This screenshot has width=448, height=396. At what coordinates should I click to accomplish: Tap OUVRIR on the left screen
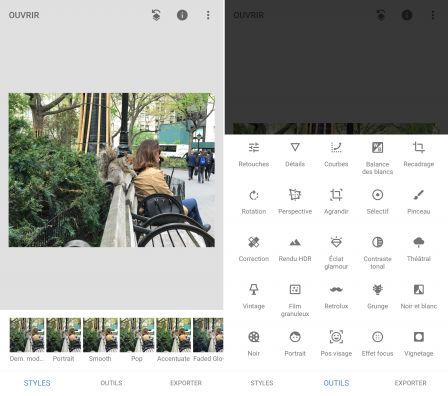[24, 15]
